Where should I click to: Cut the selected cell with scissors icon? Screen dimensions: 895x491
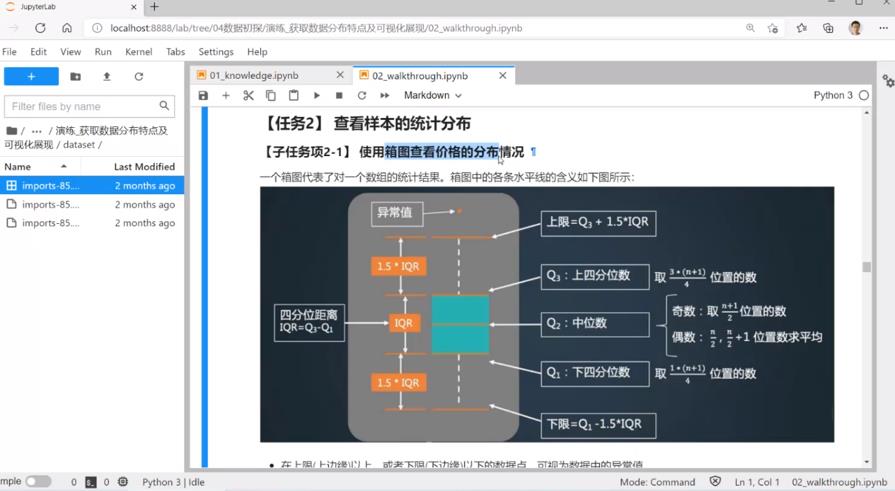[248, 96]
